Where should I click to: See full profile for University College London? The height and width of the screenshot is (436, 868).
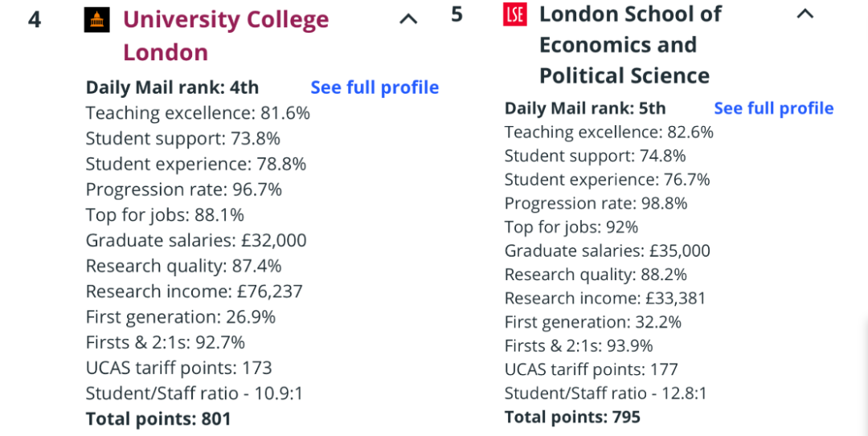click(375, 88)
